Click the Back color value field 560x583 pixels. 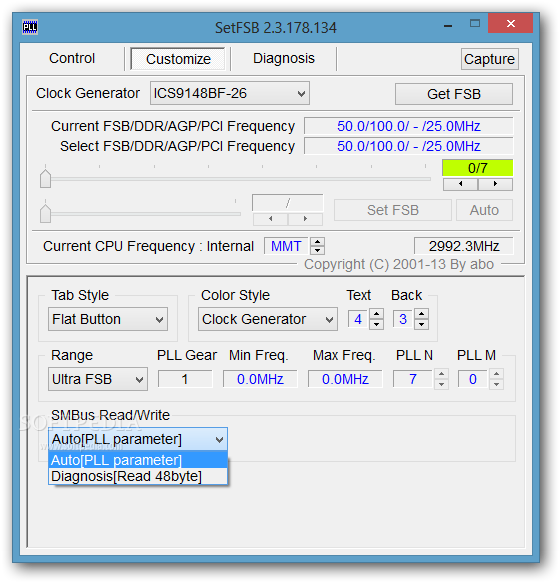[403, 319]
